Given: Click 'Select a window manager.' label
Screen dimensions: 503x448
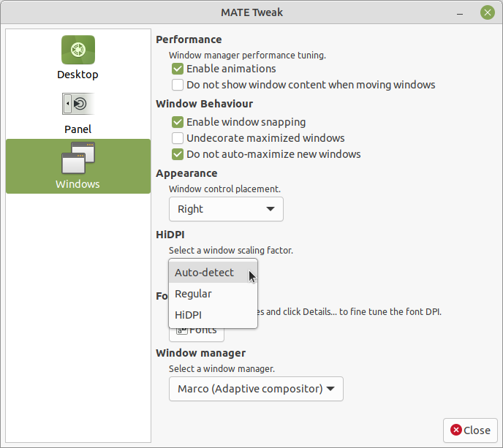Looking at the screenshot, I should tap(222, 369).
